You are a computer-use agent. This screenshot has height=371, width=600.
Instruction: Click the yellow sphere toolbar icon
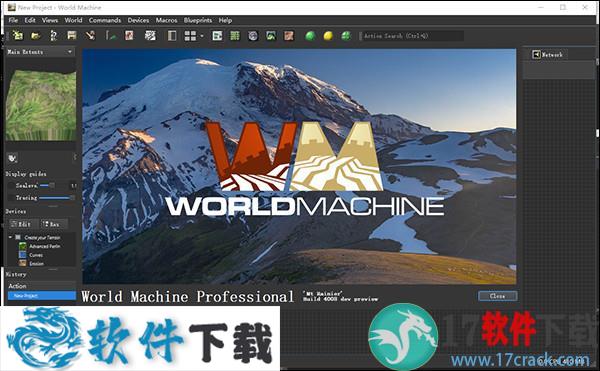328,36
